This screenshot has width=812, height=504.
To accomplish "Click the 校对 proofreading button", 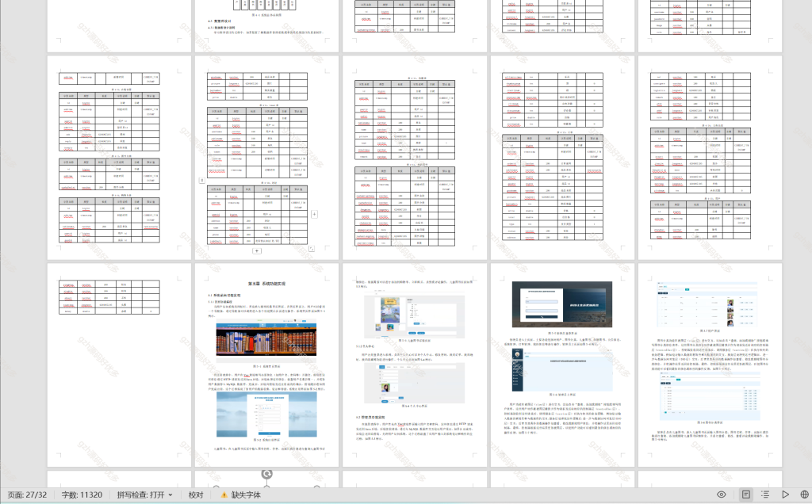I will pyautogui.click(x=196, y=494).
